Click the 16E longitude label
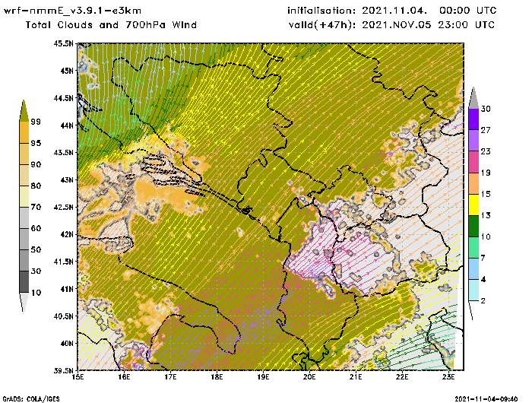This screenshot has width=532, height=403. [x=124, y=377]
